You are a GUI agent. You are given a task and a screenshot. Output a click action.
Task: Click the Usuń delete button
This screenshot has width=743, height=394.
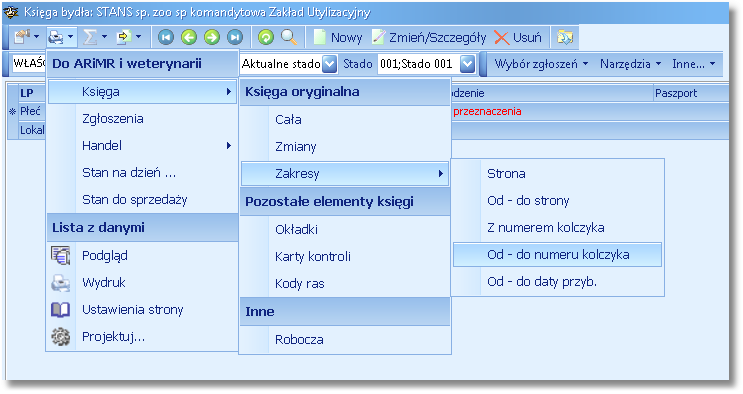pyautogui.click(x=518, y=37)
